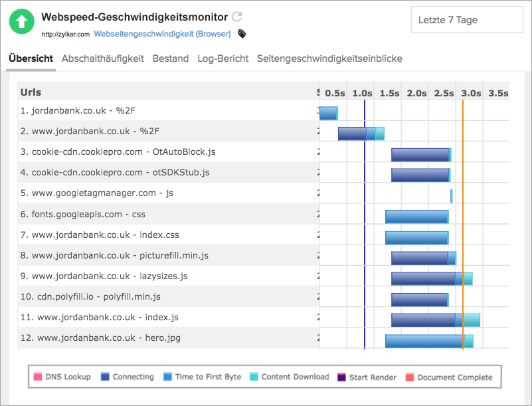Image resolution: width=532 pixels, height=406 pixels.
Task: Toggle the Time to First Byte legend label
Action: pos(209,377)
